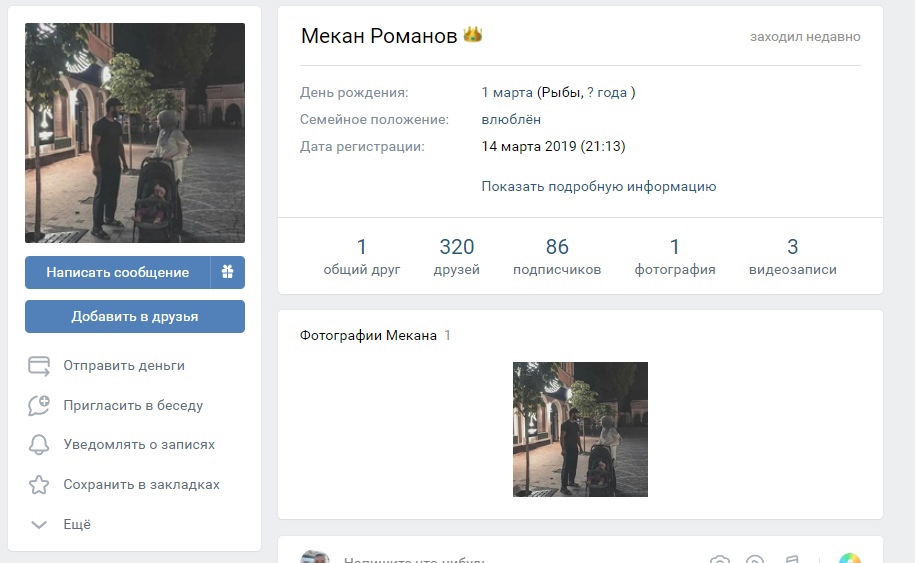Click the crown icon beside Мекан Романов
The image size is (915, 563).
coord(472,35)
